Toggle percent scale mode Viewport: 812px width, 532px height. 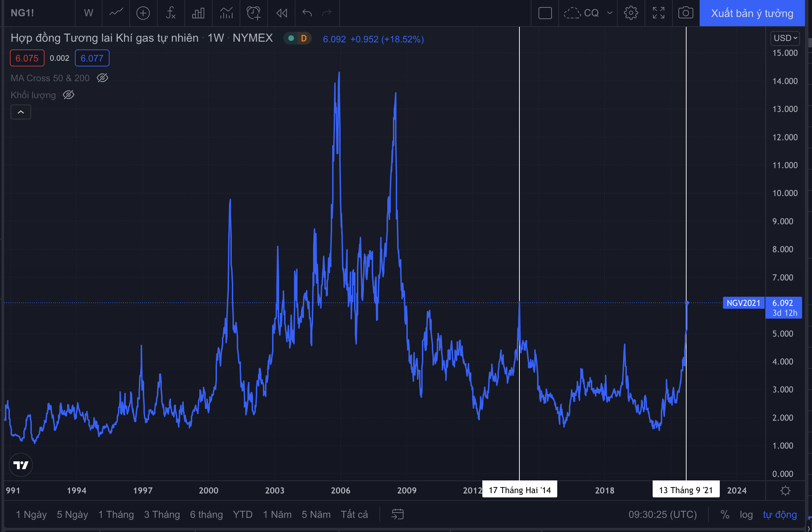pos(725,515)
